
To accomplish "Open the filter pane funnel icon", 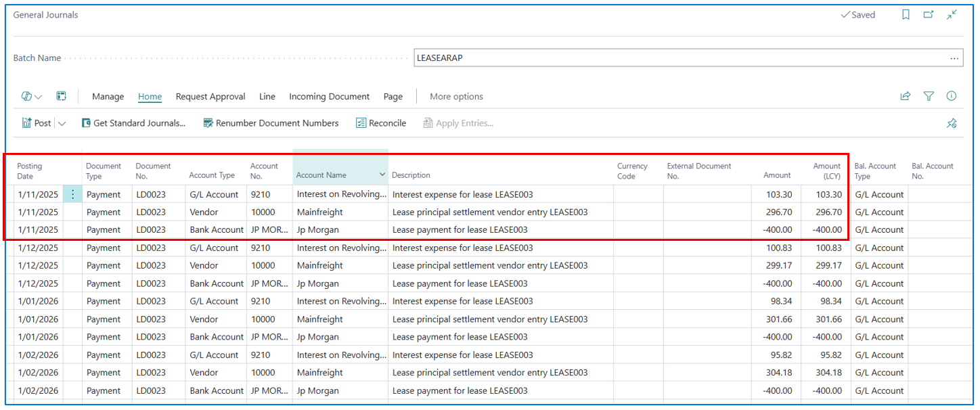I will pos(929,97).
